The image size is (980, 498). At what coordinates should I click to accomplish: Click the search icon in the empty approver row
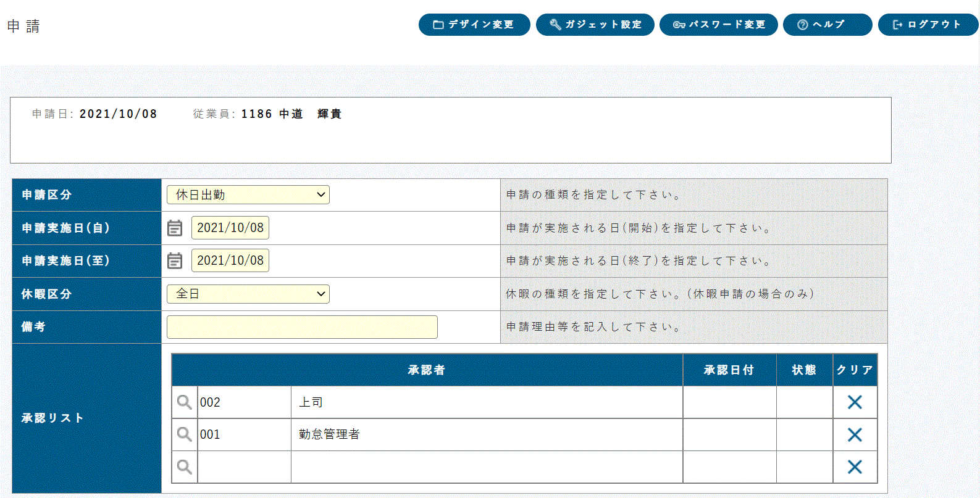click(184, 467)
